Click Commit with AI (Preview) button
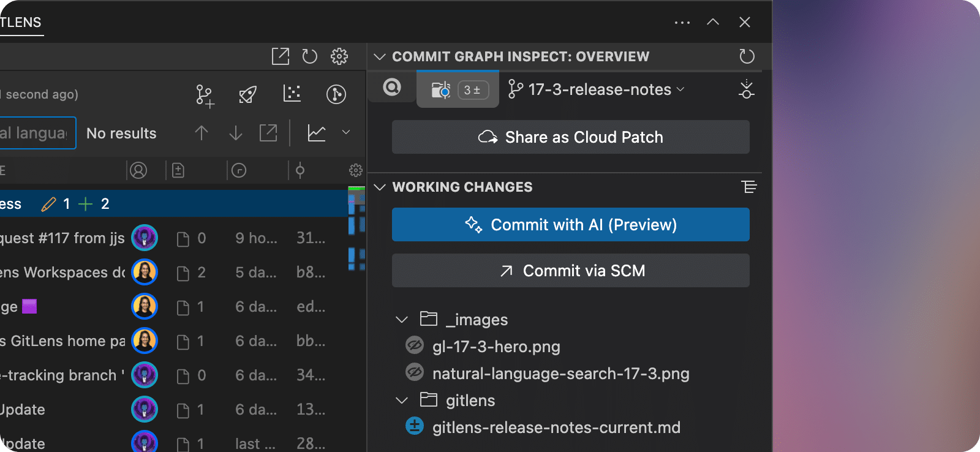 [x=571, y=225]
